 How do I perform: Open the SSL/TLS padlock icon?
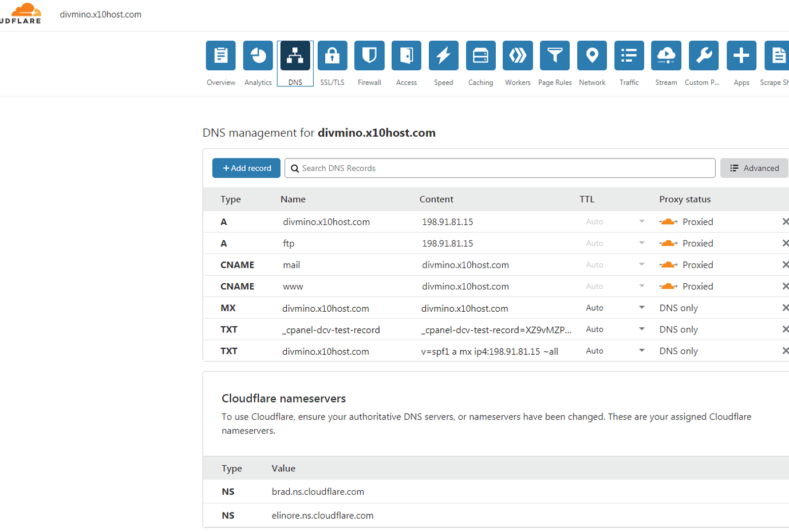point(333,55)
